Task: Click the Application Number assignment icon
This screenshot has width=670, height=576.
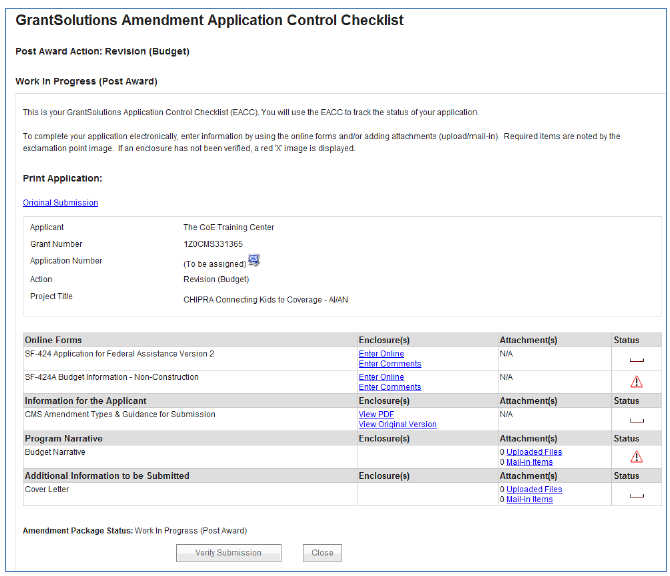Action: click(254, 261)
